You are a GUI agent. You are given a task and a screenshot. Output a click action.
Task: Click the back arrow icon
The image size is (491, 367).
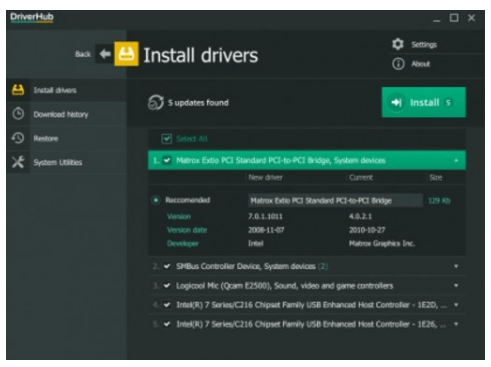(105, 54)
